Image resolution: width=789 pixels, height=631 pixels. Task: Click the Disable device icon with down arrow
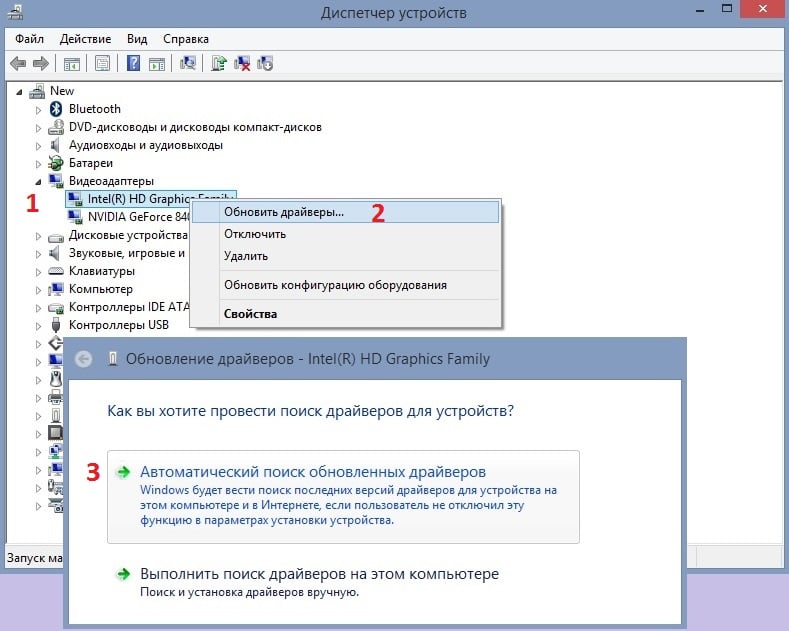265,63
